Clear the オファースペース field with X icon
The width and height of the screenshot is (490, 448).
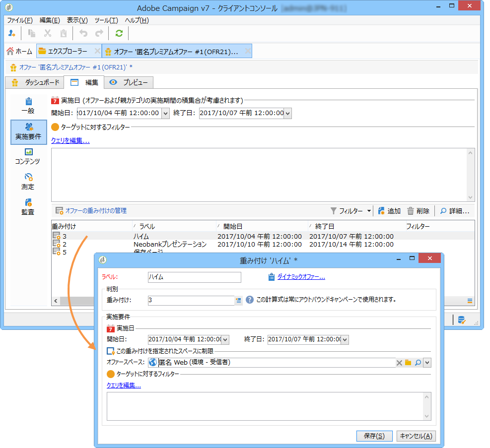(399, 363)
